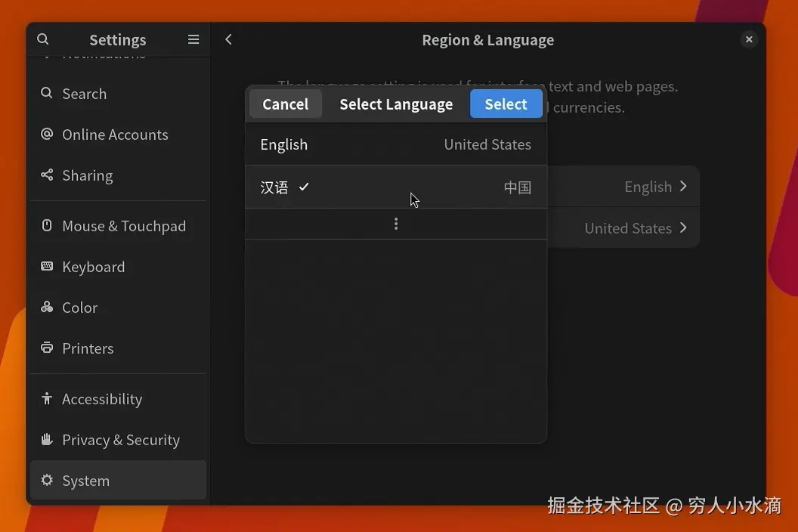The height and width of the screenshot is (532, 798).
Task: Click the 中国 region label
Action: (518, 187)
